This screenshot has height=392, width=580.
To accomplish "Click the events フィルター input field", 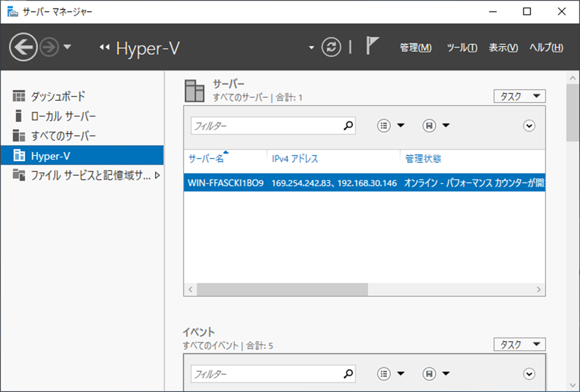I will coord(266,374).
